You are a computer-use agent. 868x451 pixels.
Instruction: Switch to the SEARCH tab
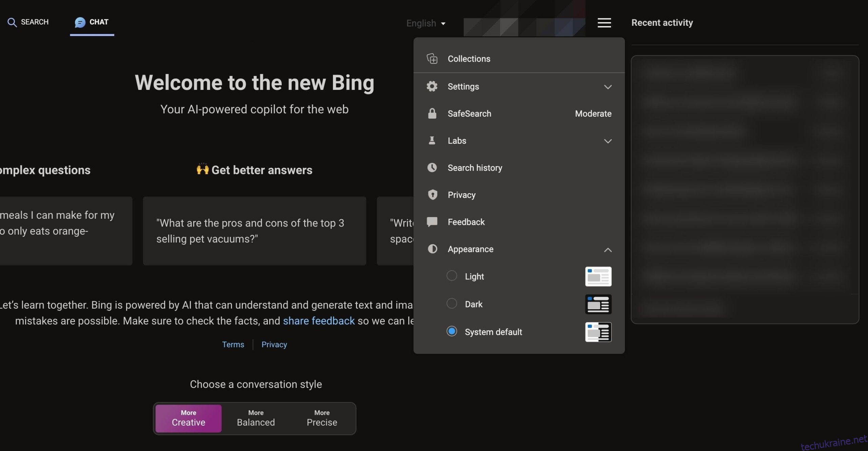coord(28,22)
